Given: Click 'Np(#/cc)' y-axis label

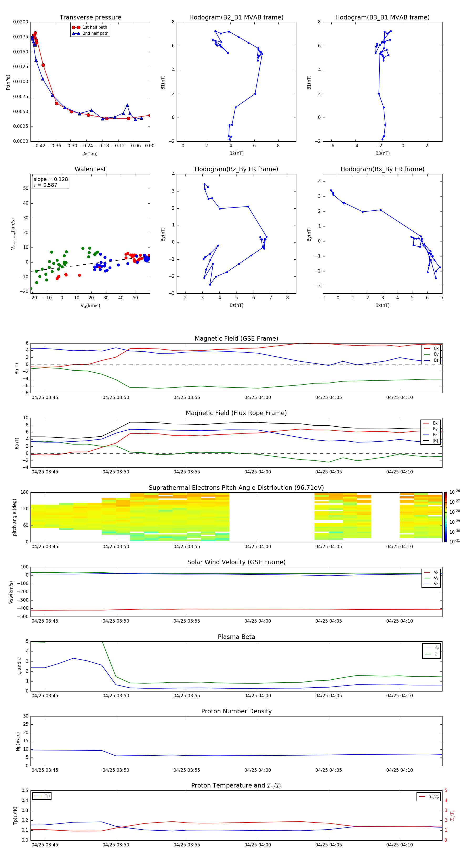Looking at the screenshot, I should click(x=18, y=741).
